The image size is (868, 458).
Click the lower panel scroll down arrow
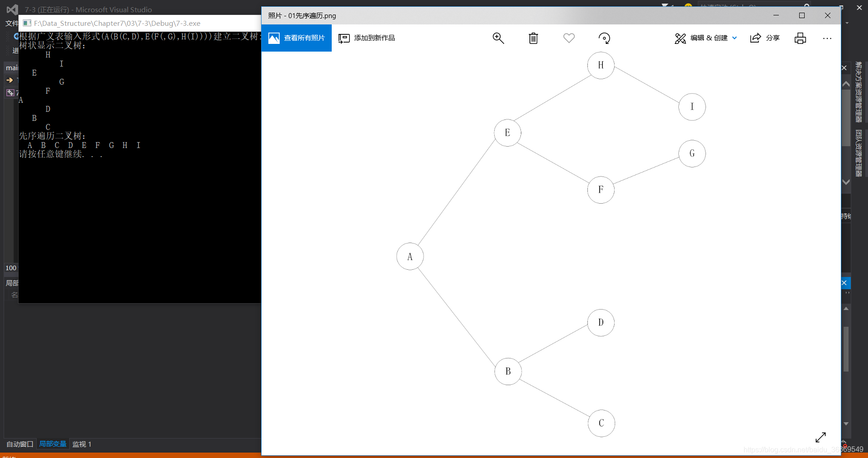(x=846, y=424)
